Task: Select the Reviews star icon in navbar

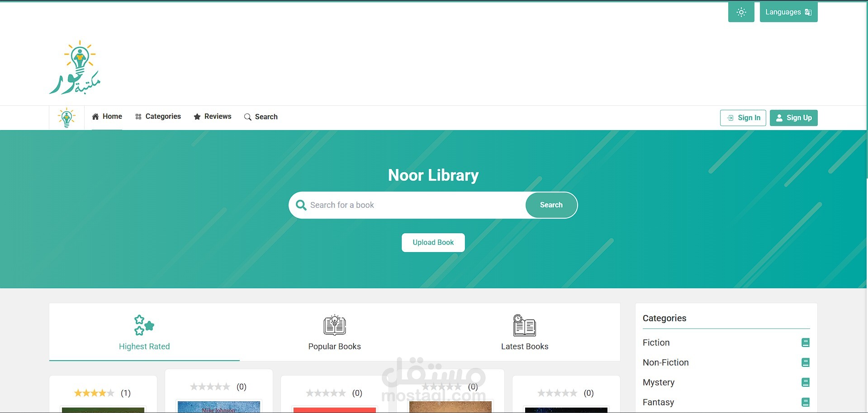Action: (197, 116)
